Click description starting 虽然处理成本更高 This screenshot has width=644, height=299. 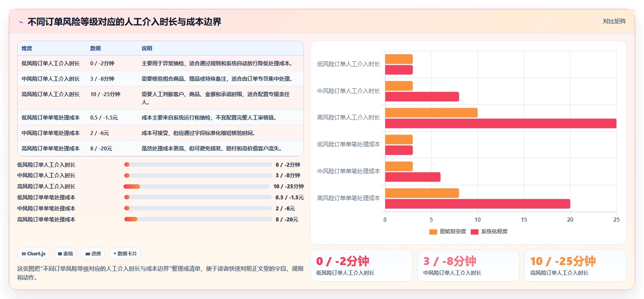[x=212, y=148]
